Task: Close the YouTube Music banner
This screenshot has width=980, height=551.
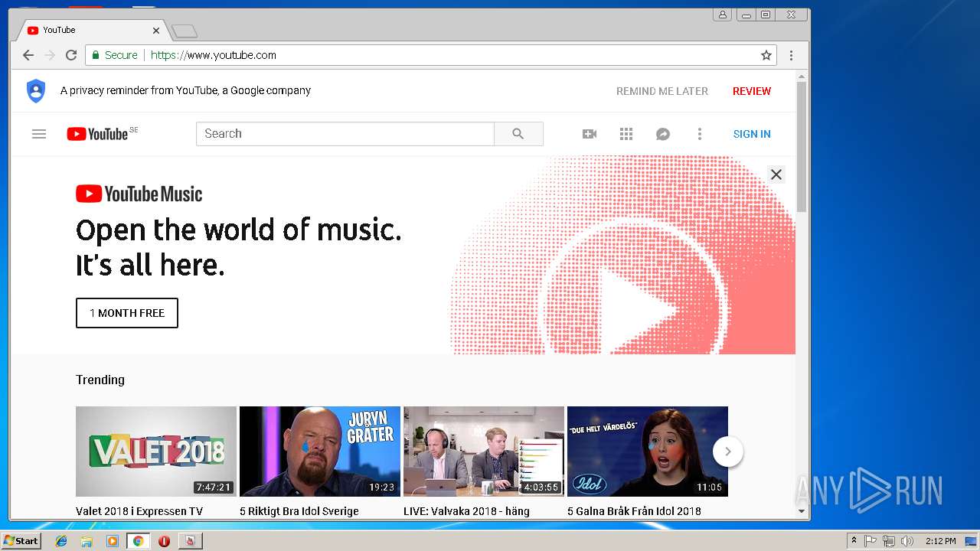Action: tap(776, 174)
